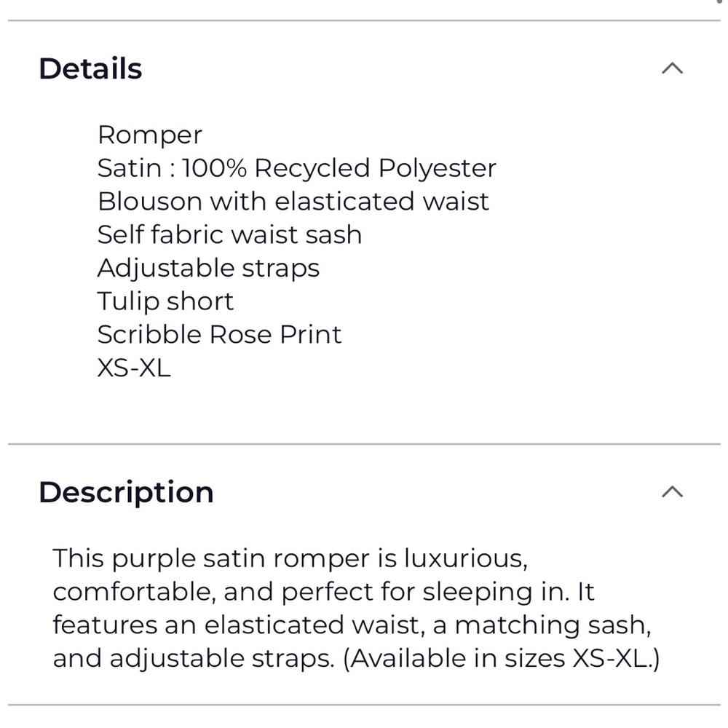The height and width of the screenshot is (728, 728).
Task: Click the divider between Details and Description
Action: (364, 443)
